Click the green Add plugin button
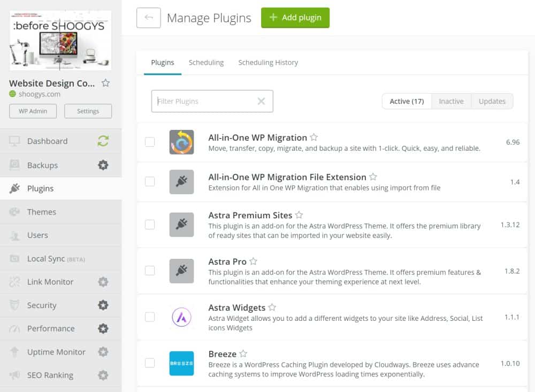535x392 pixels. (295, 18)
